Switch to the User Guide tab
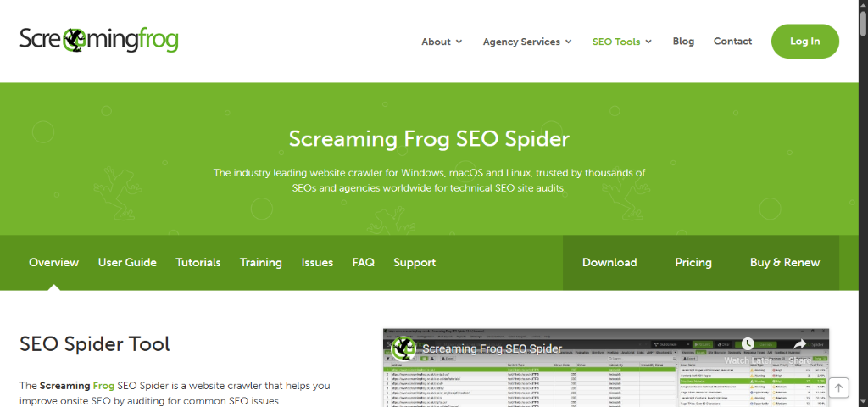This screenshot has height=407, width=868. point(127,263)
